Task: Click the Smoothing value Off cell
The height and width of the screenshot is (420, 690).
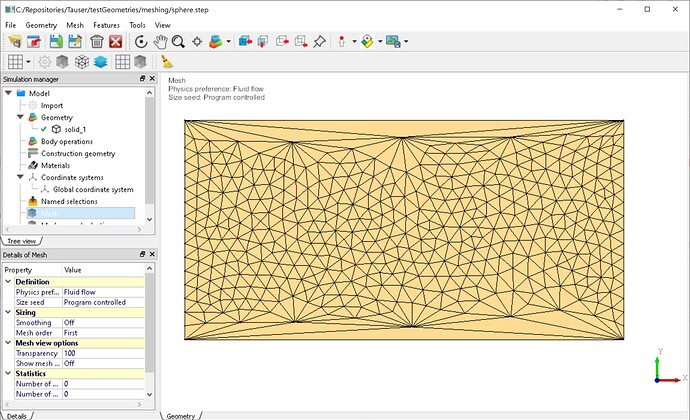Action: (x=103, y=322)
